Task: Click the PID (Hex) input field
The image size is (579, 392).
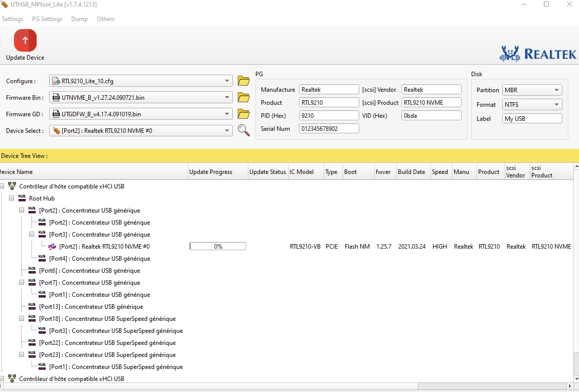Action: [x=329, y=115]
